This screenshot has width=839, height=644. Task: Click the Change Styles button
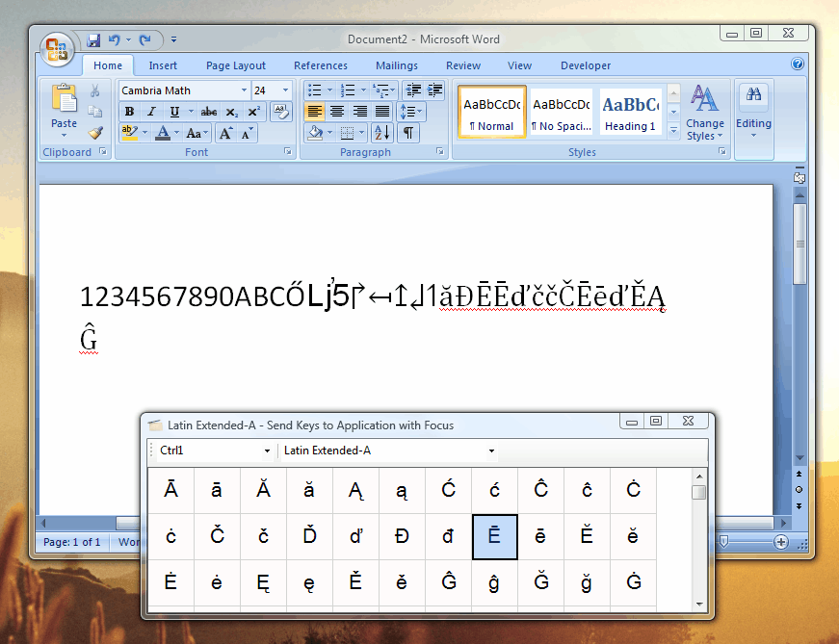(x=705, y=113)
